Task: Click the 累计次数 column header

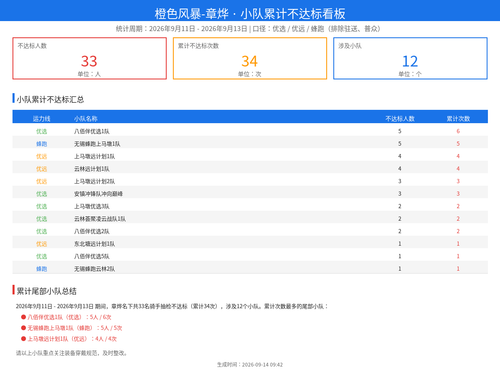Action: coord(458,119)
